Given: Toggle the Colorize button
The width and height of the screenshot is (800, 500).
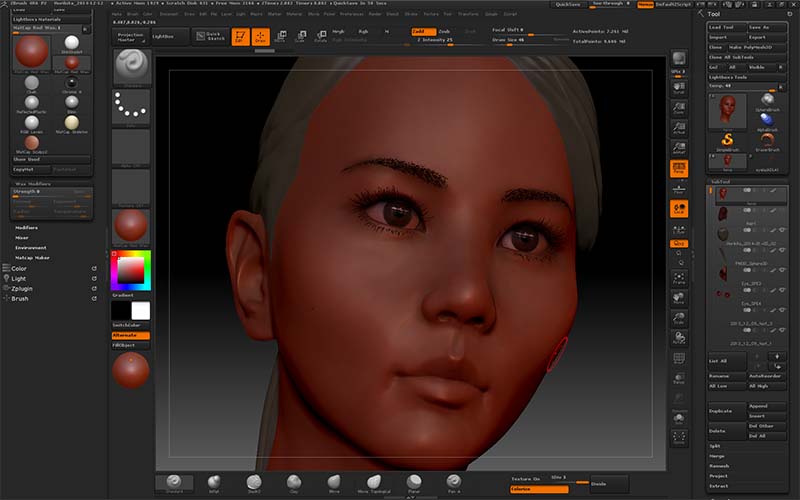Looking at the screenshot, I should [x=539, y=489].
